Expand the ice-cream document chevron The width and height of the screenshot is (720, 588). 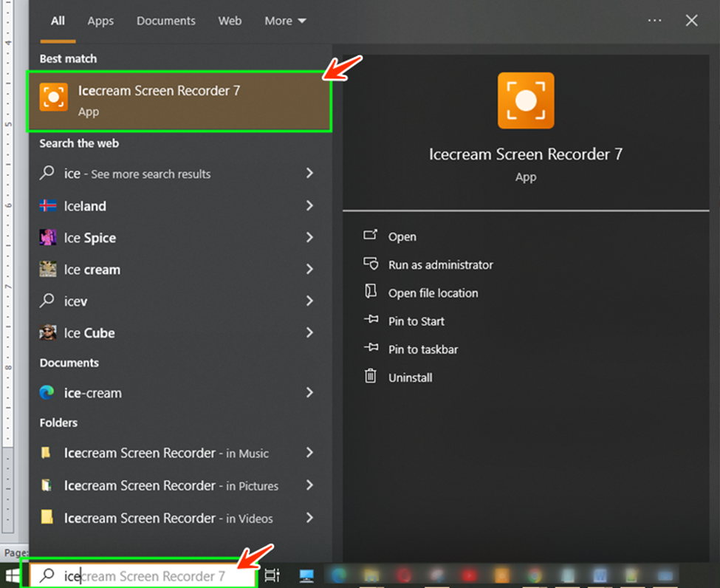pos(310,393)
